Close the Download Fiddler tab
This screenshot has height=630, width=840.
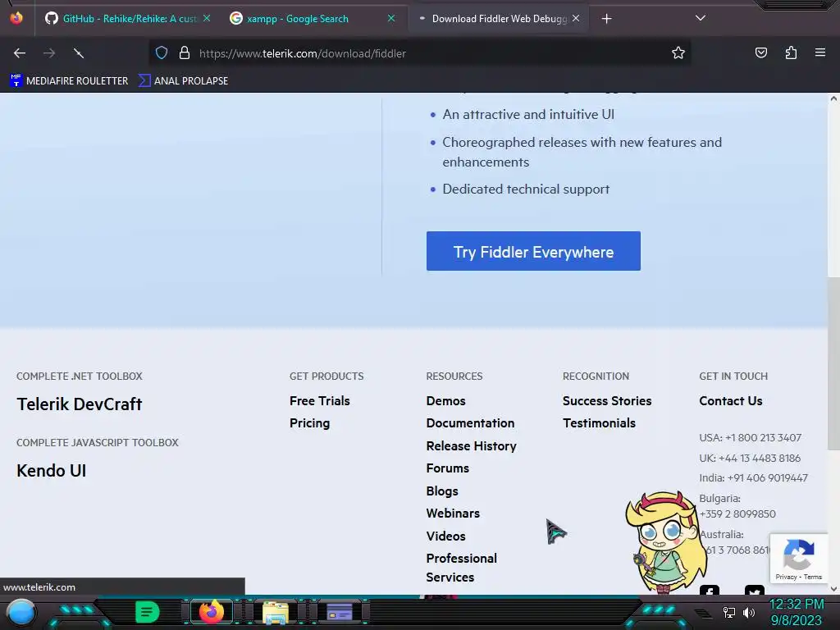(x=576, y=18)
